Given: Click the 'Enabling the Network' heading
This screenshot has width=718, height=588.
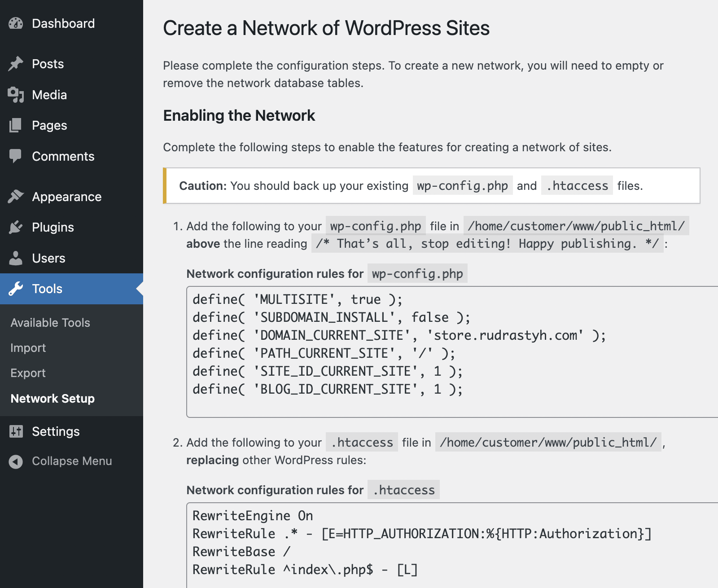Looking at the screenshot, I should 239,115.
